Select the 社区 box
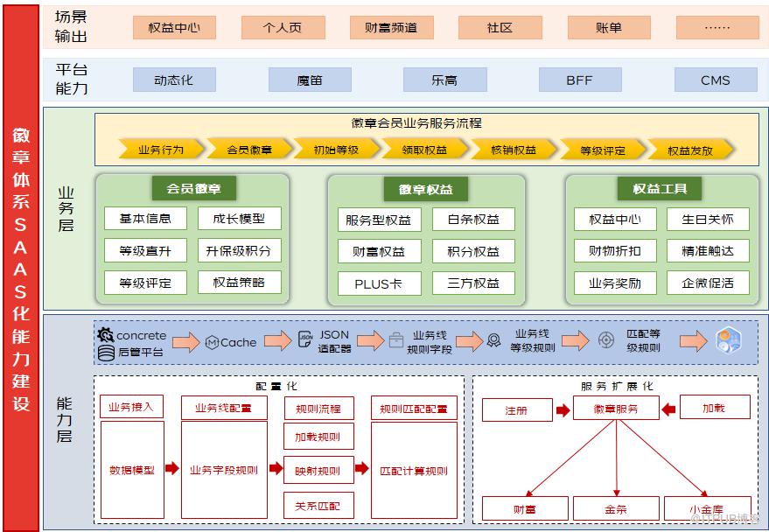The image size is (769, 532). pyautogui.click(x=500, y=27)
